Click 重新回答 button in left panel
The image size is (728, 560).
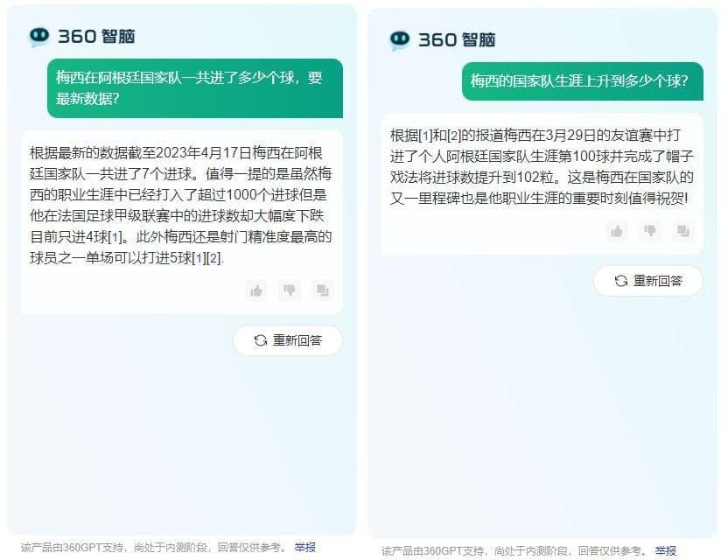click(288, 340)
